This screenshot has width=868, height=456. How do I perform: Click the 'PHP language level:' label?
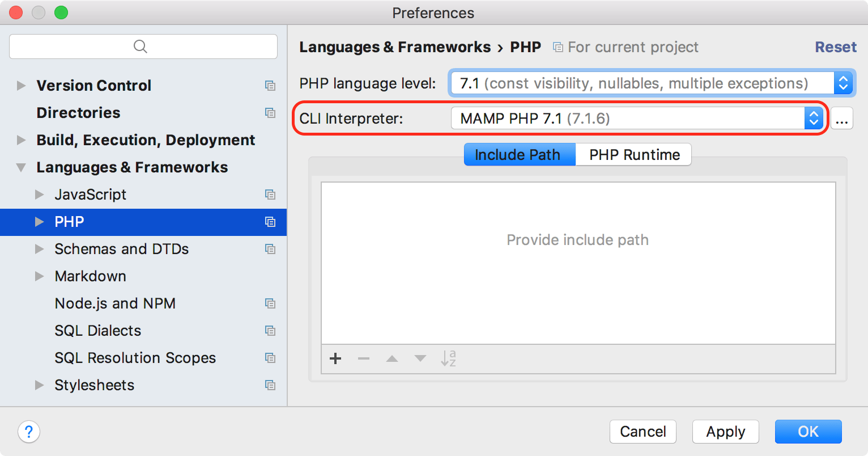coord(368,83)
